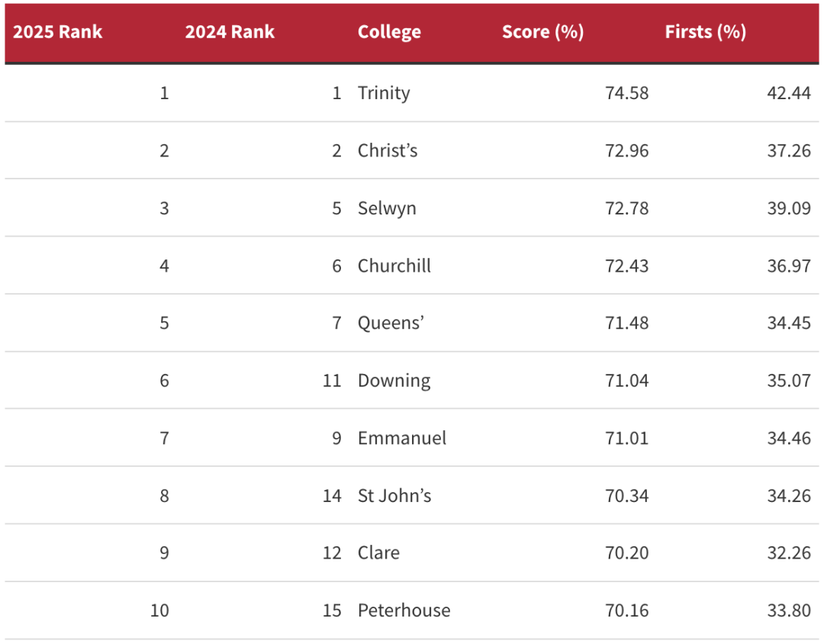824x644 pixels.
Task: Click the 2024 Rank column header
Action: tap(230, 32)
